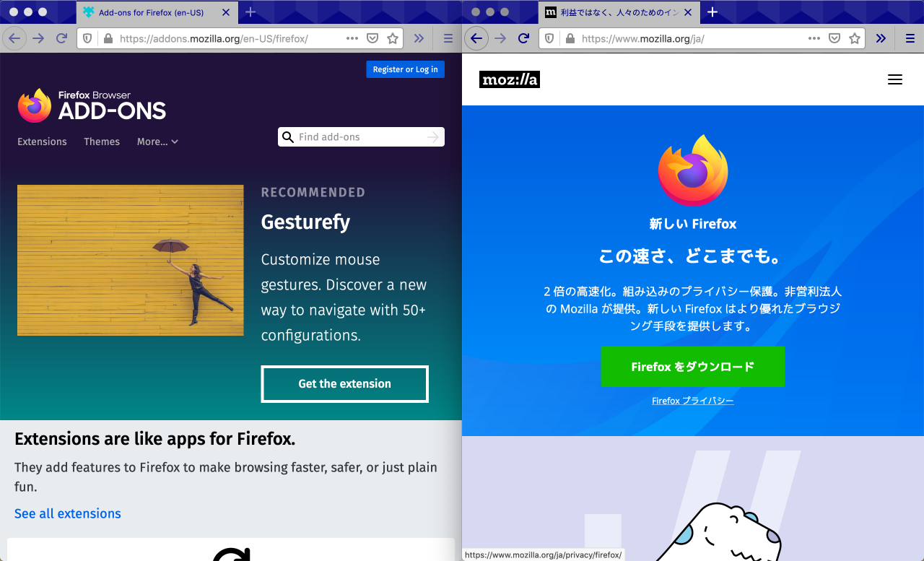924x561 pixels.
Task: Submit search with the arrow icon
Action: tap(433, 136)
